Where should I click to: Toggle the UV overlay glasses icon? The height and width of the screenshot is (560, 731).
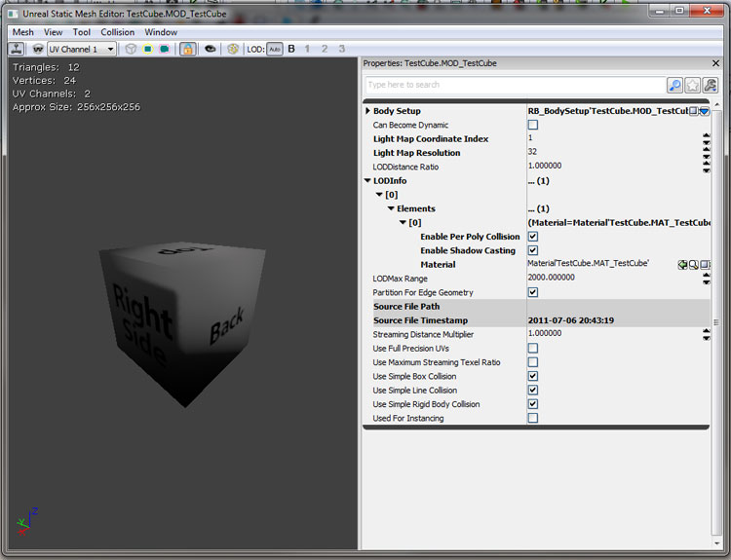[x=38, y=49]
